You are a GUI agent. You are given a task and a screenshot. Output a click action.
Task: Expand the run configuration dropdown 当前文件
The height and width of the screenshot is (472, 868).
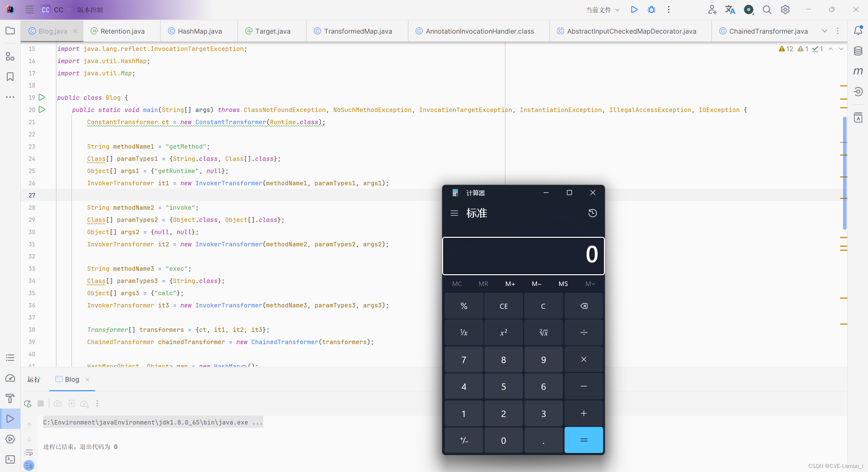(x=603, y=10)
